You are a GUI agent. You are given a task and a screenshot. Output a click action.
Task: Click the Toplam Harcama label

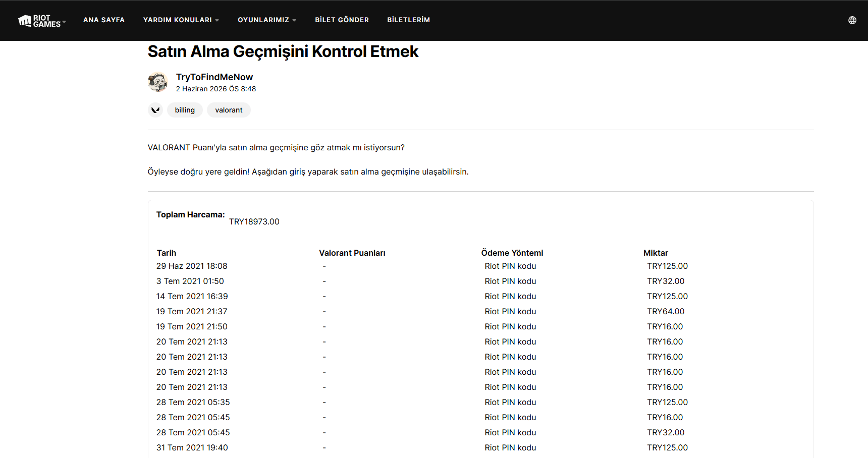191,215
